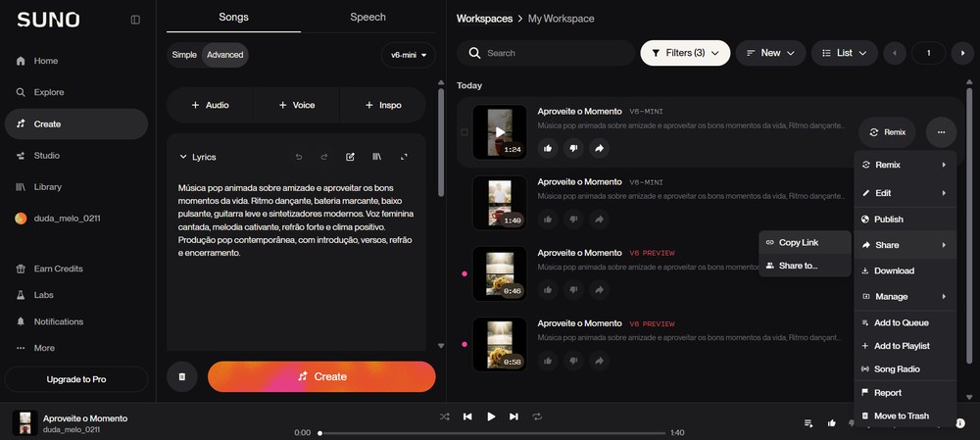Click the Upgrade to Pro button
The width and height of the screenshot is (980, 440).
point(76,379)
